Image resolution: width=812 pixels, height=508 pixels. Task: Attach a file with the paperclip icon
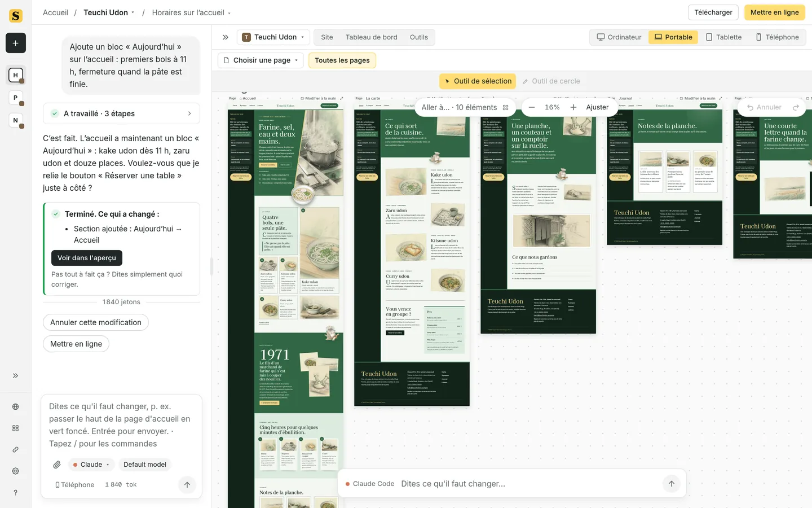coord(57,465)
